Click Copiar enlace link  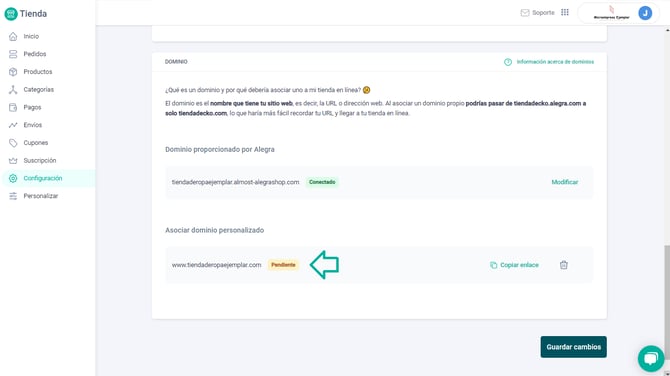[519, 265]
